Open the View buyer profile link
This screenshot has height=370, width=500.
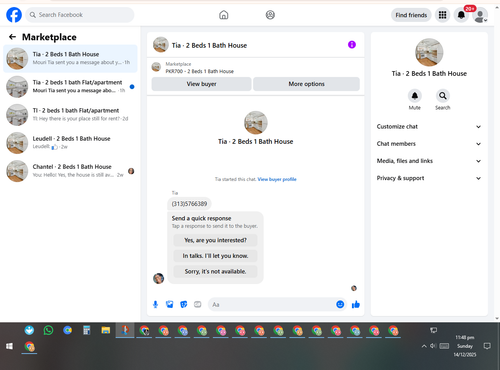[x=277, y=179]
